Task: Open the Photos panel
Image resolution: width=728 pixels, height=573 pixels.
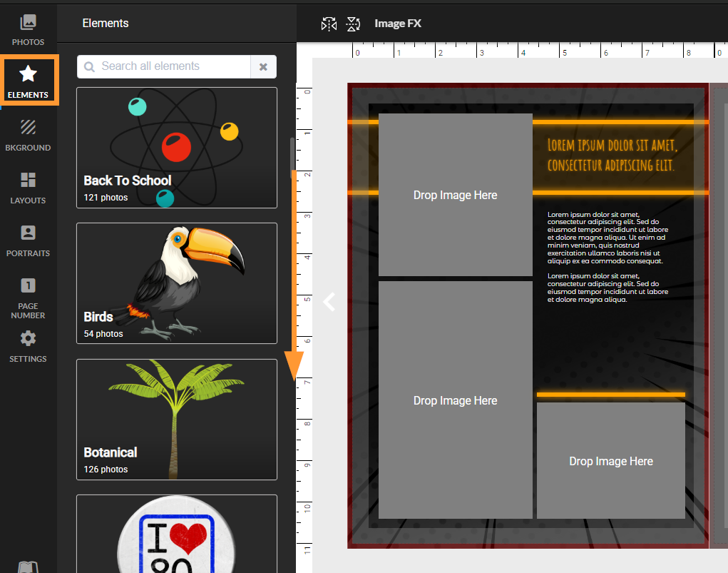Action: [x=28, y=29]
